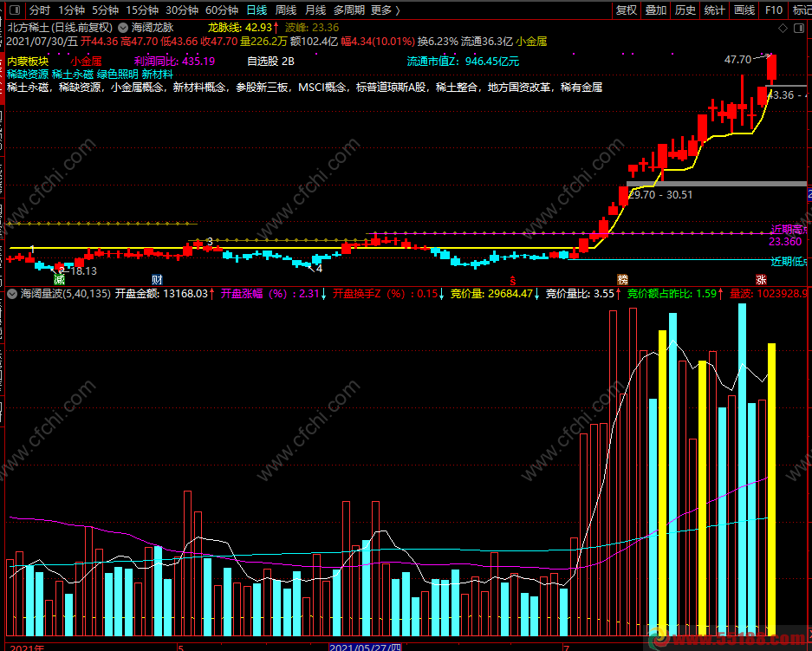Click the 榜 marker on the chart
Viewport: 812px width, 651px height.
coord(622,280)
